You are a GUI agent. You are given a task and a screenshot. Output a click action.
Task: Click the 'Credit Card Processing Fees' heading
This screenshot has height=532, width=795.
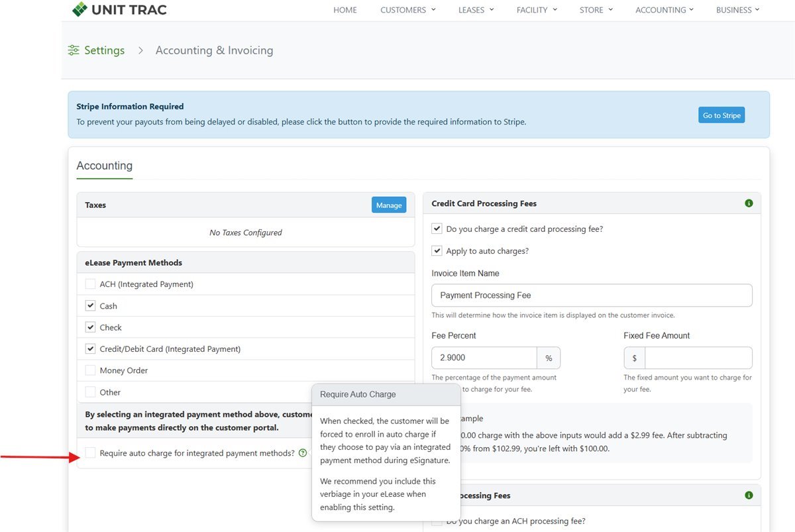pos(484,203)
